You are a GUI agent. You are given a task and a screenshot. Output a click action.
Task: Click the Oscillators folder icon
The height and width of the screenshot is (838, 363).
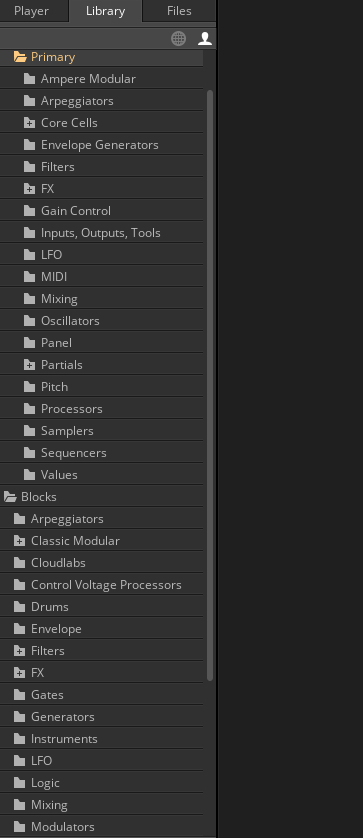[x=29, y=321]
